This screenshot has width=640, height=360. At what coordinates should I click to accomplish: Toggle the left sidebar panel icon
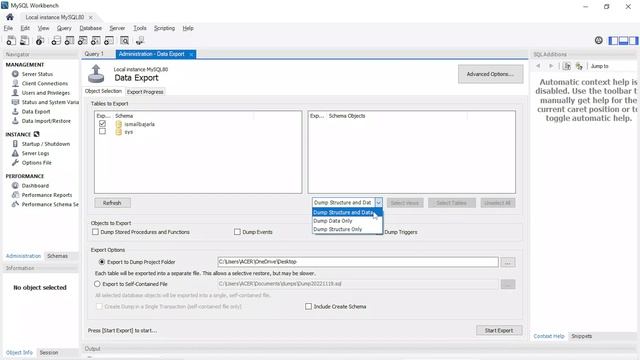[x=613, y=40]
